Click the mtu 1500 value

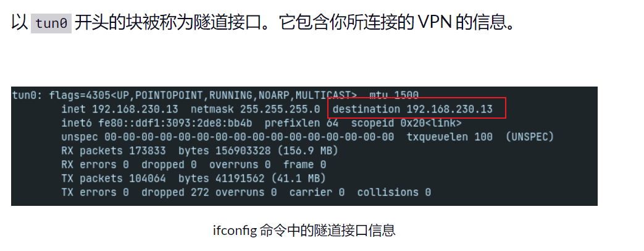pos(394,95)
